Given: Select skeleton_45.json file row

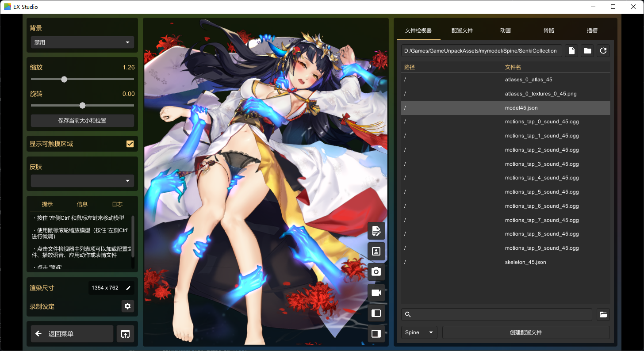Looking at the screenshot, I should coord(506,262).
